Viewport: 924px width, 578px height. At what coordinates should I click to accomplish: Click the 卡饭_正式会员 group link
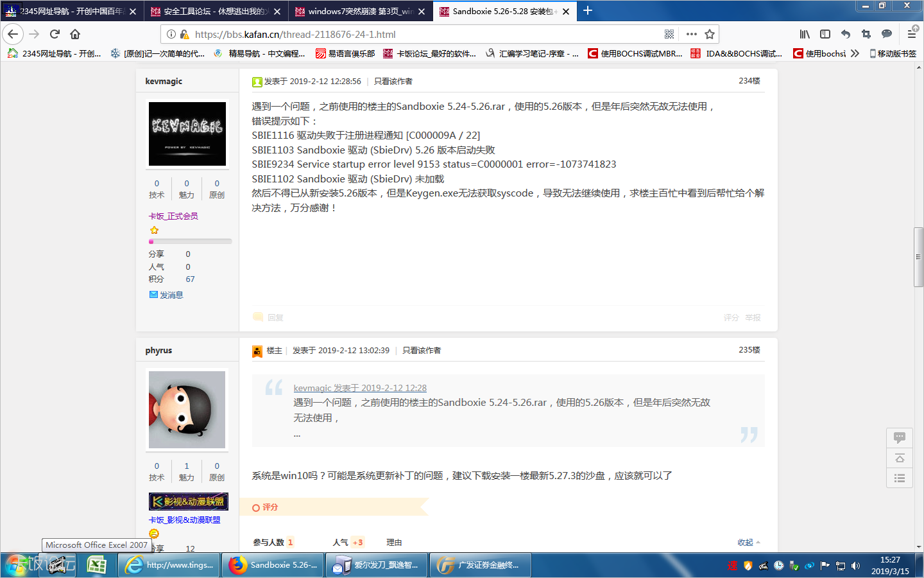[173, 216]
